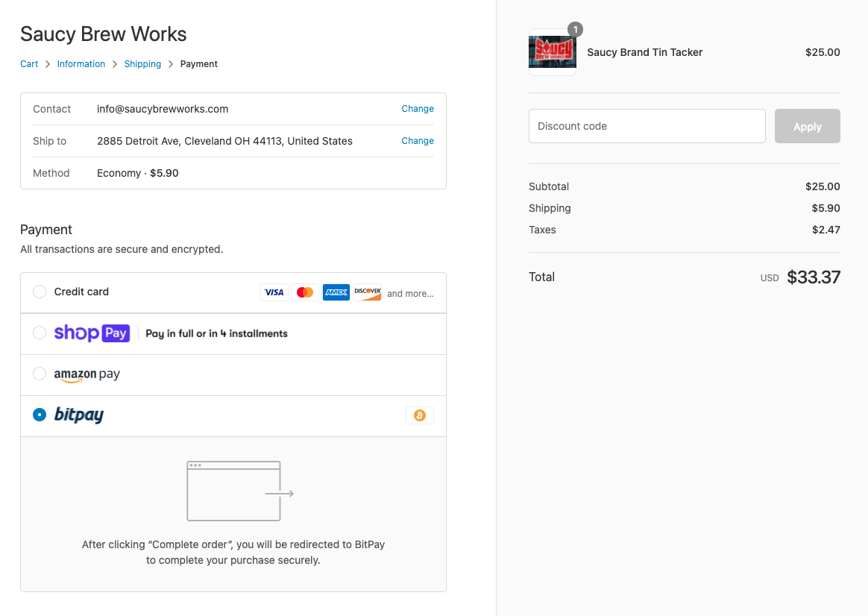Click the redirect browser window illustration

click(240, 491)
